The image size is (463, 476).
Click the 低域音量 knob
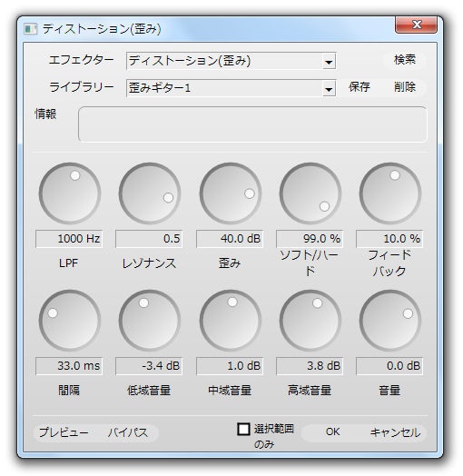(150, 321)
